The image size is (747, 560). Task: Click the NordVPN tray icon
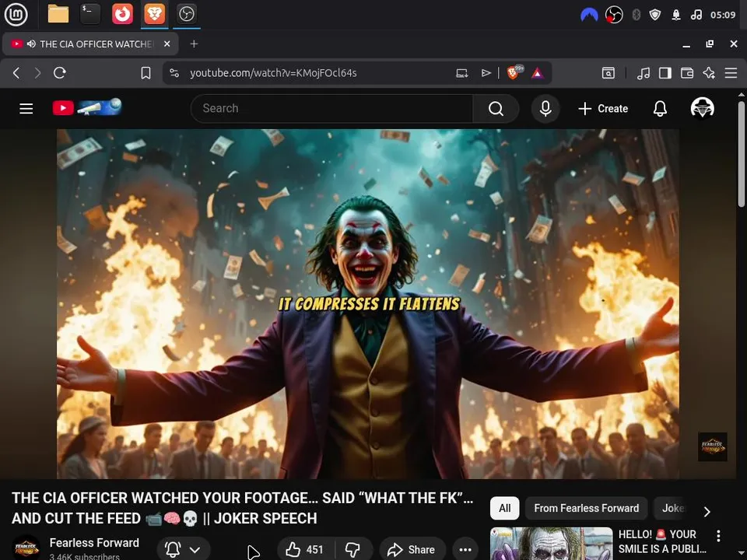589,15
